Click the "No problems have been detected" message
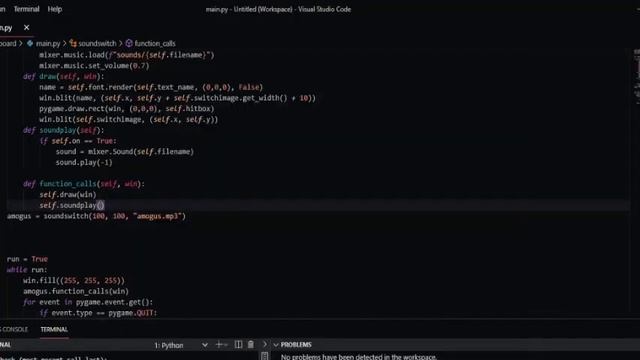This screenshot has height=360, width=640. (359, 357)
